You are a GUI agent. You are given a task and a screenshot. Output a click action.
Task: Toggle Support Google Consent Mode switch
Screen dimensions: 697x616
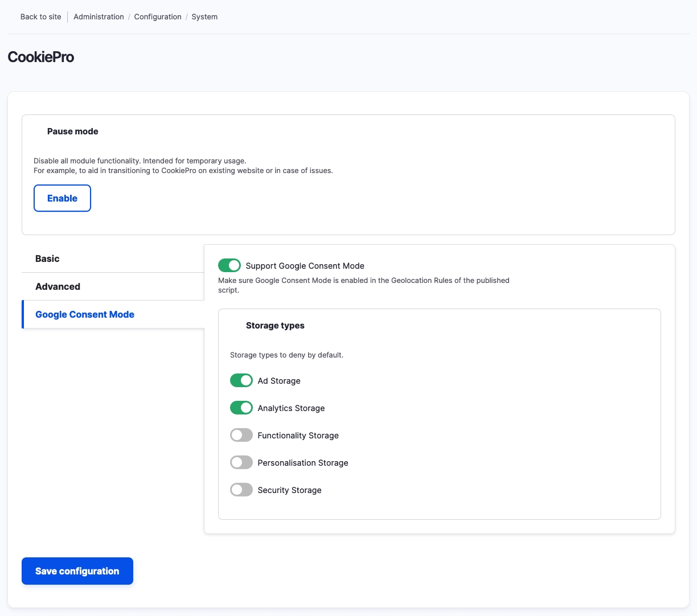pos(229,265)
